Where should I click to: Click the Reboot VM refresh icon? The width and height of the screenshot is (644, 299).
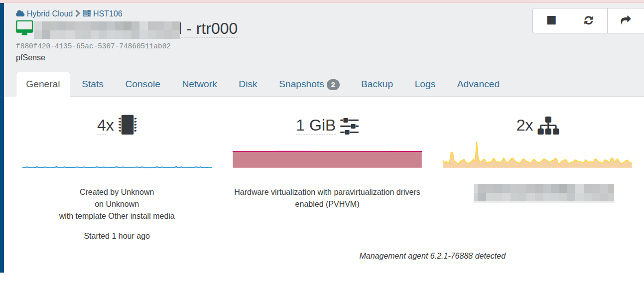coord(588,20)
